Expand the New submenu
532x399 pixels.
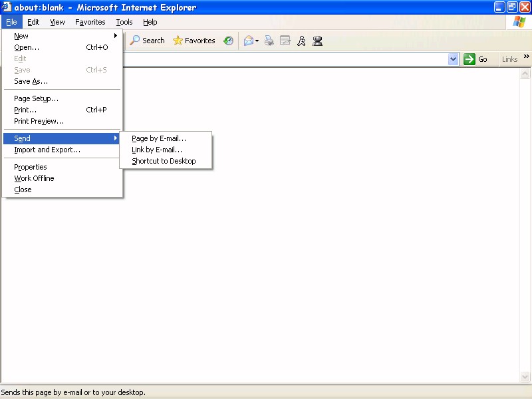click(x=62, y=36)
